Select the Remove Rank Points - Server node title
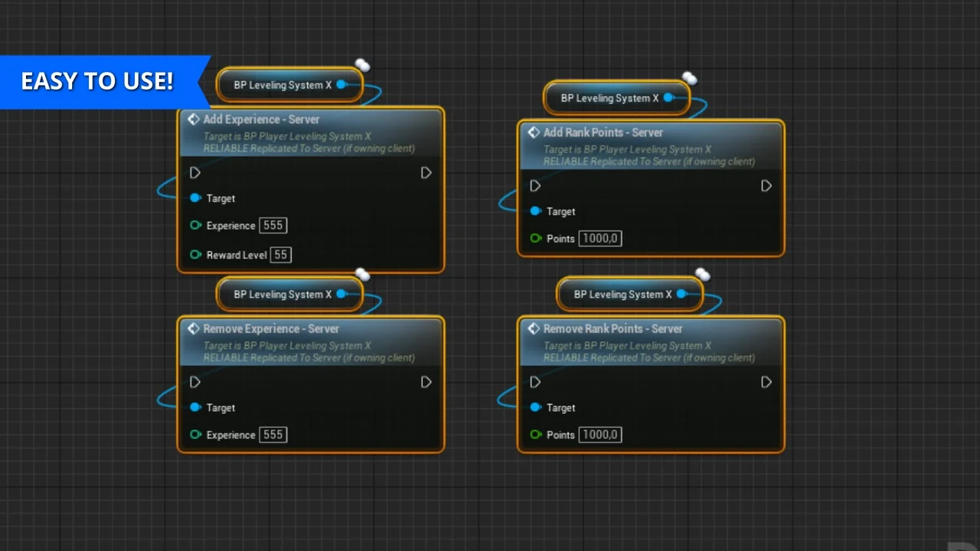 tap(612, 328)
